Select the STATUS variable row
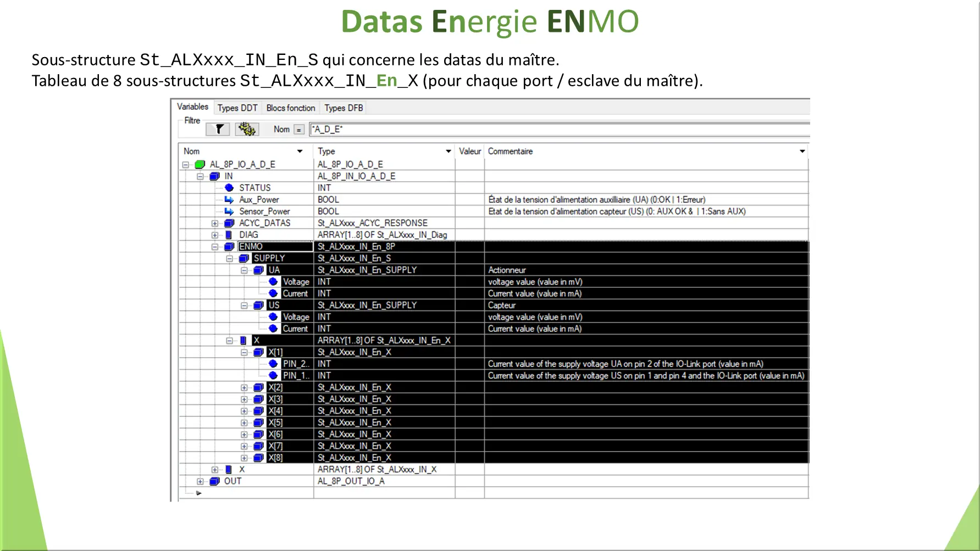This screenshot has width=980, height=551. [493, 188]
